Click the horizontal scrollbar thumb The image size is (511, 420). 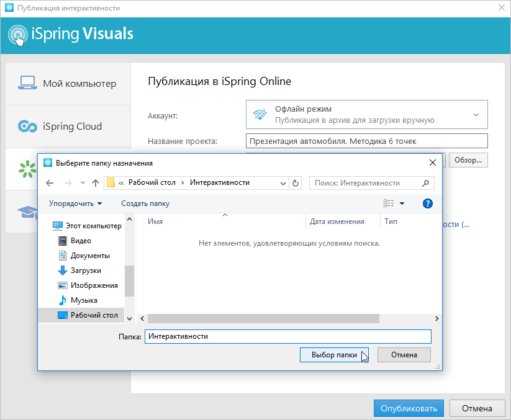point(263,319)
